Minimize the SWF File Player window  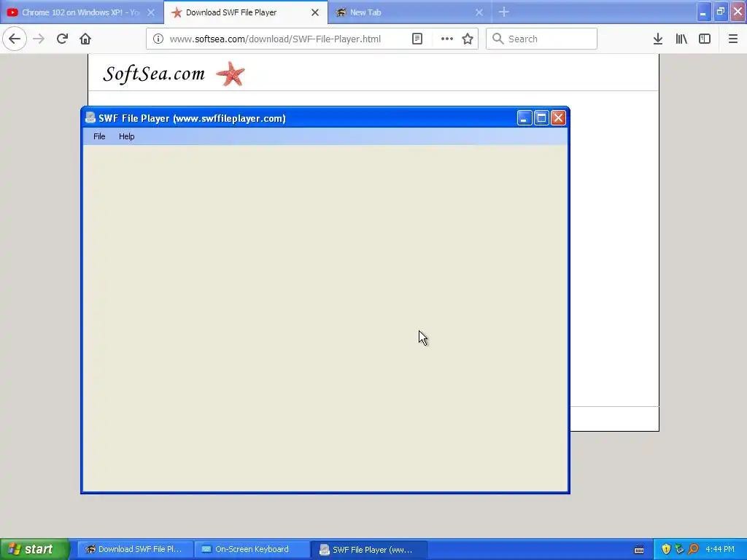tap(525, 118)
